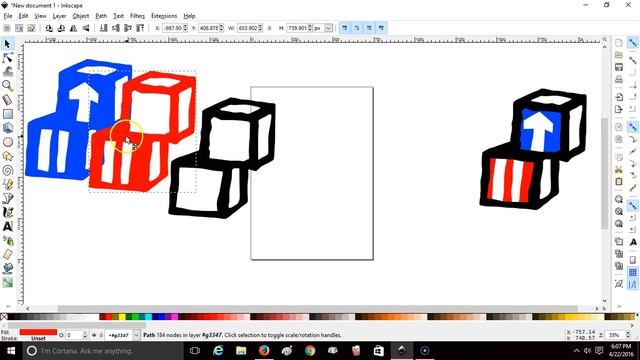Viewport: 640px width, 360px height.
Task: Select the Selector arrow tool
Action: point(7,44)
